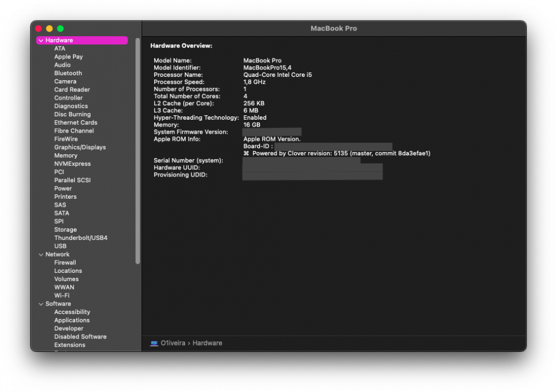
Task: Select Developer under Software
Action: [69, 329]
